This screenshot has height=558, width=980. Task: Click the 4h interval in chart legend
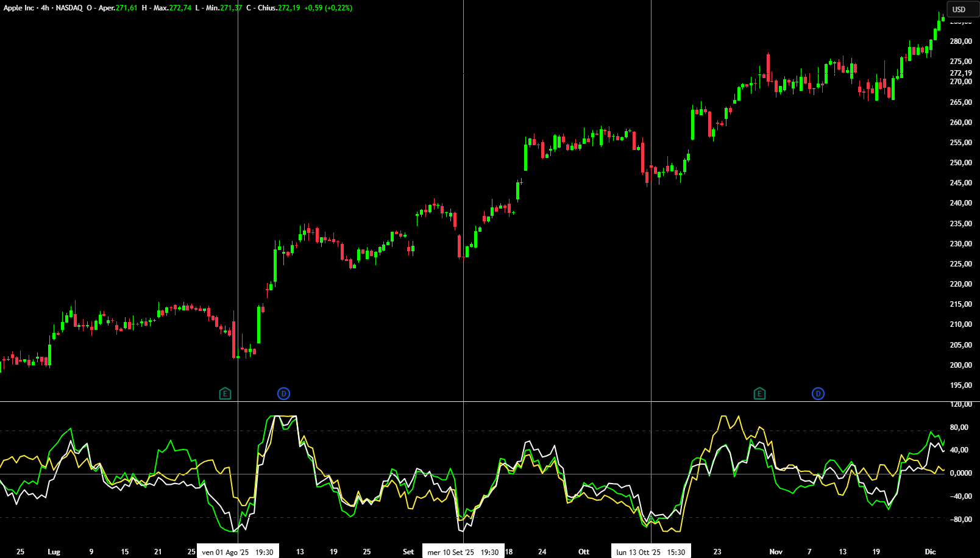click(x=45, y=8)
